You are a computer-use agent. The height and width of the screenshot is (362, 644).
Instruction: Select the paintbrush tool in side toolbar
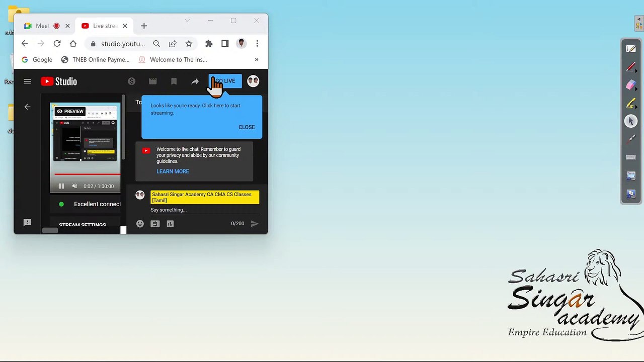tap(631, 139)
